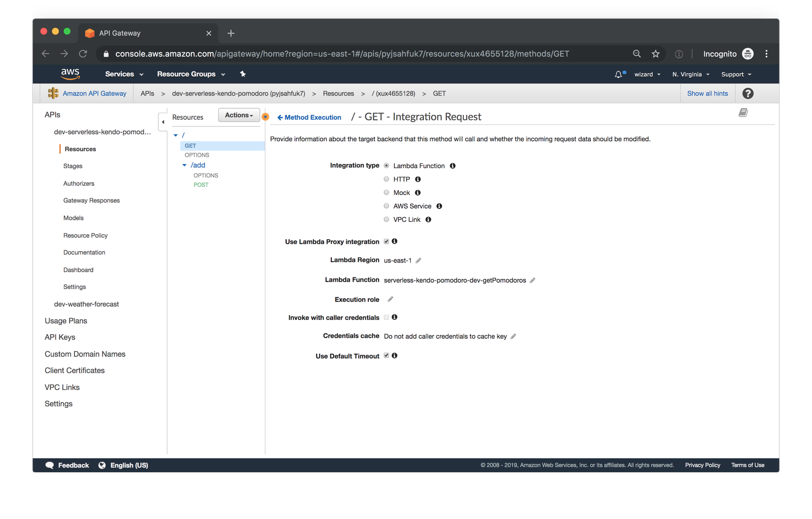Toggle Use Lambda Proxy integration checkbox
The image size is (812, 519).
pos(387,242)
